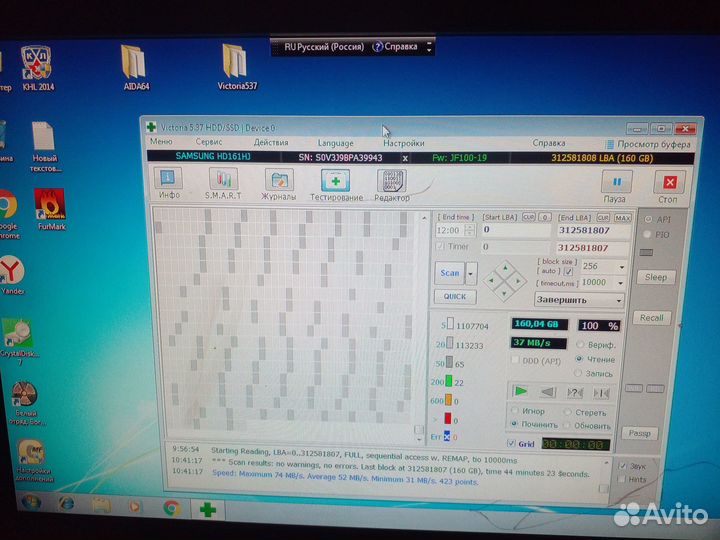
Task: Open the FurMark desktop shortcut
Action: click(x=51, y=208)
